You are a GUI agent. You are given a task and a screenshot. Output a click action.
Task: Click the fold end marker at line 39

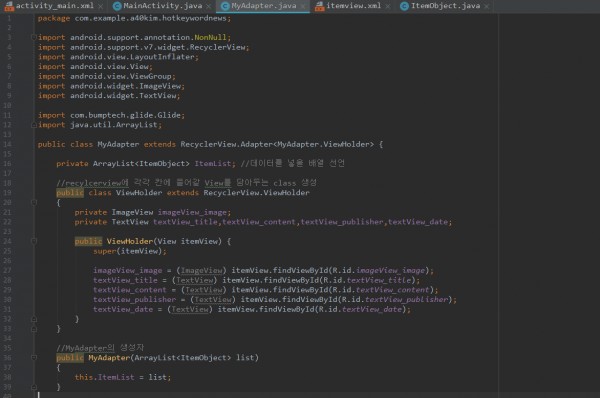(x=34, y=387)
